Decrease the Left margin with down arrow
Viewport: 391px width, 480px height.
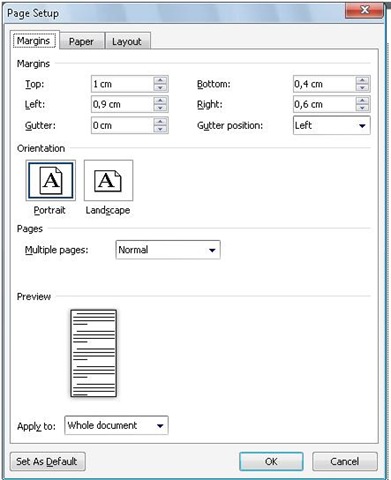pos(160,108)
